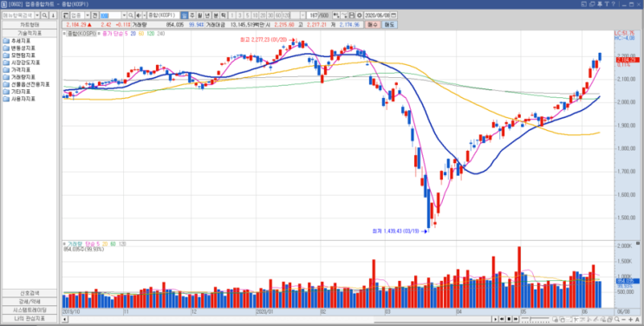Choose the 1 interval button

[232, 16]
